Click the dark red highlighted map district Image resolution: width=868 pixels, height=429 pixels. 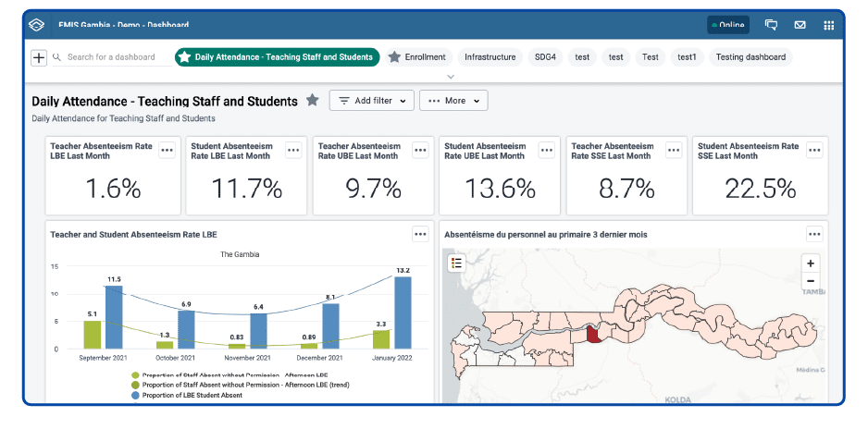[x=593, y=334]
